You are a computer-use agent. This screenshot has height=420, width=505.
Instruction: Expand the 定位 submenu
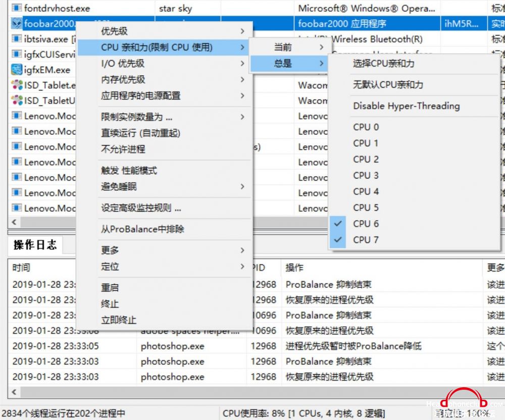pos(164,266)
